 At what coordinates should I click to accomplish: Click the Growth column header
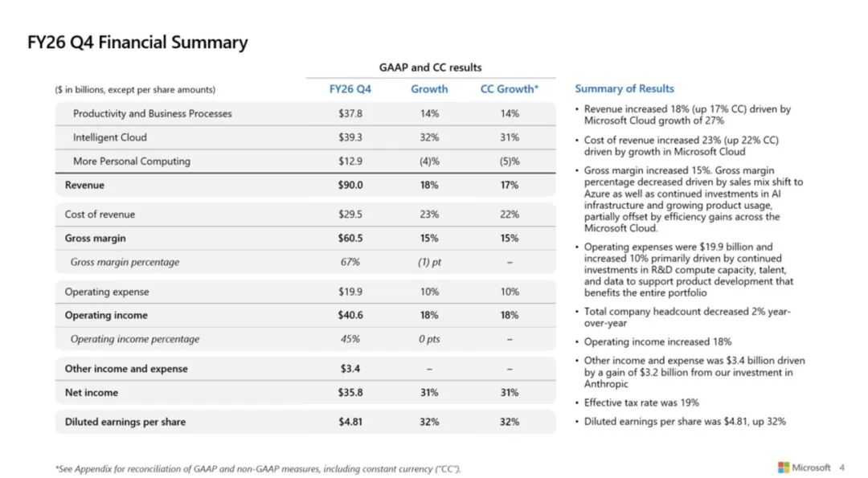pyautogui.click(x=429, y=89)
